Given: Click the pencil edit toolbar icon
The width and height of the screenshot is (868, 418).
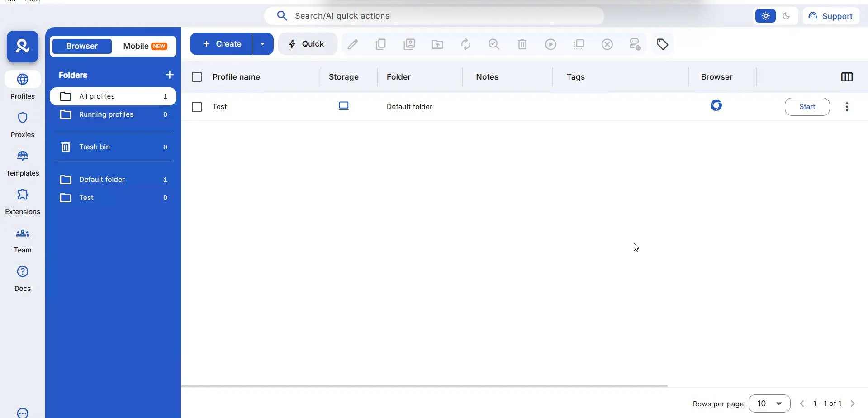Looking at the screenshot, I should 353,44.
